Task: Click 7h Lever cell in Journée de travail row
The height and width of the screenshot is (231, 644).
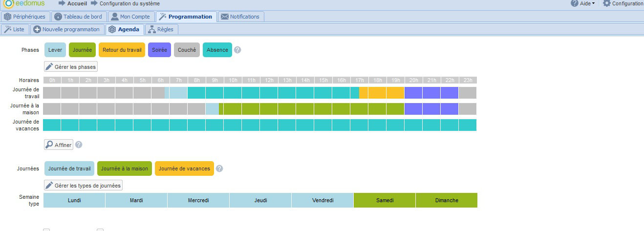Action: click(x=178, y=93)
